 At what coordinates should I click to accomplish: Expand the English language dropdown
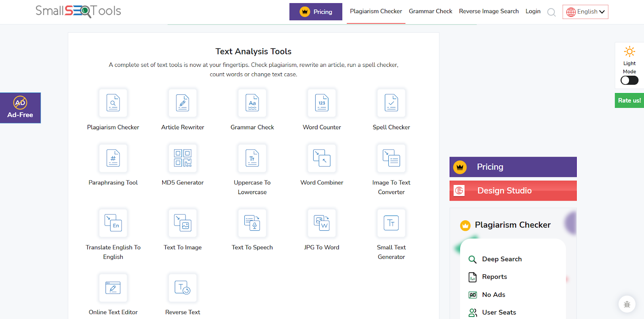coord(585,12)
